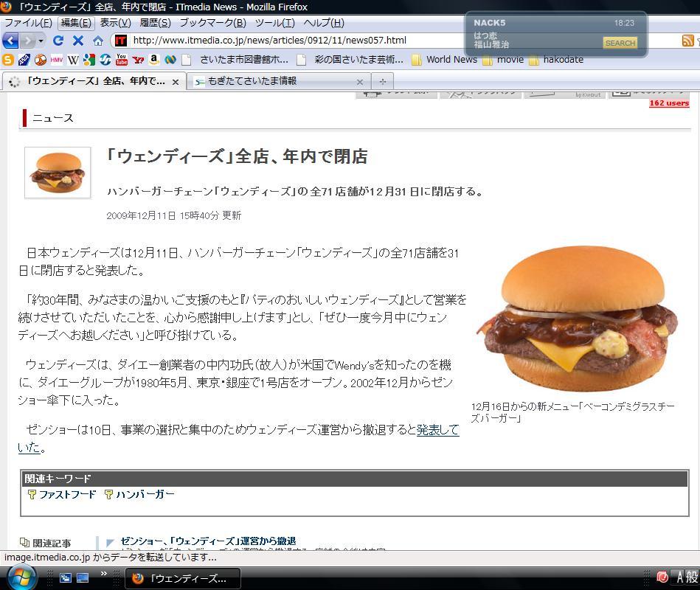Viewport: 700px width, 590px height.
Task: Stop page loading with the blue X icon
Action: click(78, 41)
